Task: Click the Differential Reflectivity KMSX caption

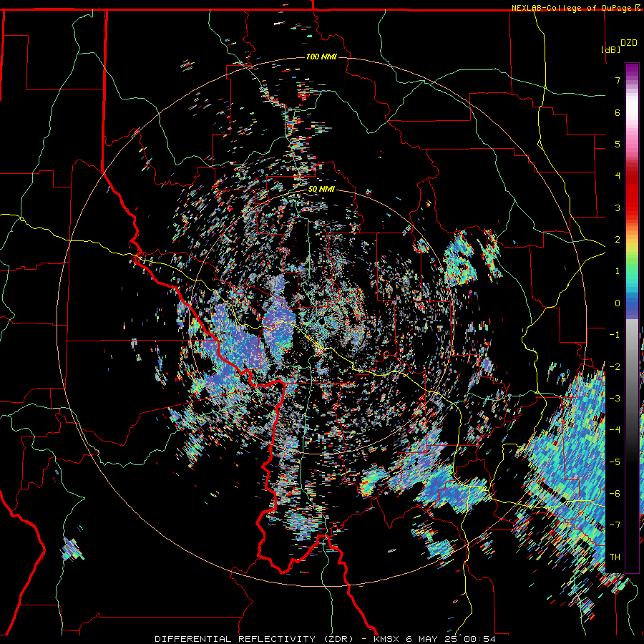Action: pos(325,639)
